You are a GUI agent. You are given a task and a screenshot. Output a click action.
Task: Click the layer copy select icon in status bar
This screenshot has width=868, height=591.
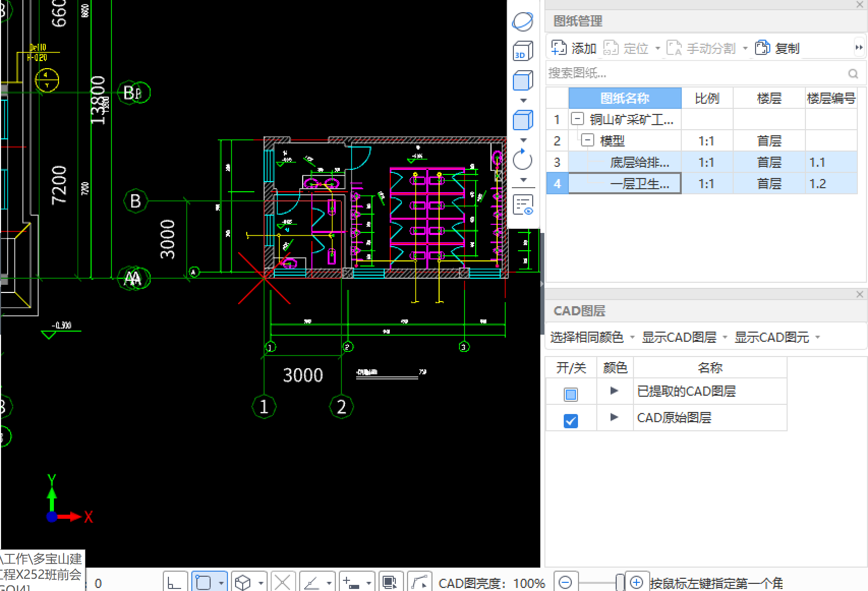pos(390,582)
